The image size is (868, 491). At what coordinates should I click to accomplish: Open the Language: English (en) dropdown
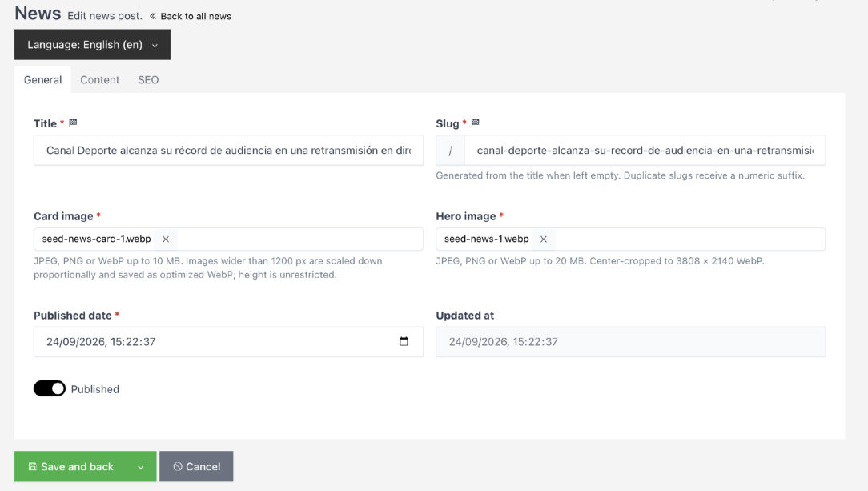pos(92,45)
